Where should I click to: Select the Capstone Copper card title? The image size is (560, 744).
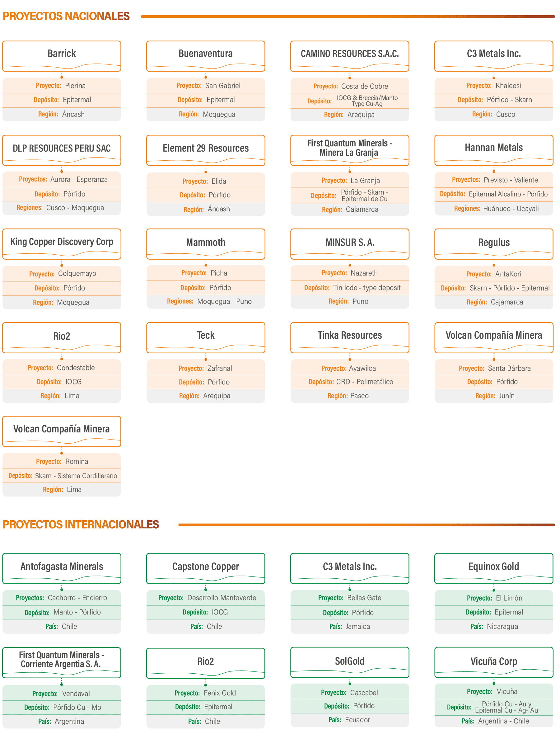[x=206, y=567]
